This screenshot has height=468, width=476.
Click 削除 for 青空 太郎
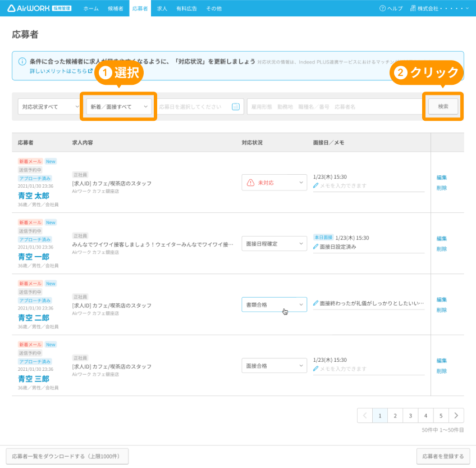(x=441, y=188)
